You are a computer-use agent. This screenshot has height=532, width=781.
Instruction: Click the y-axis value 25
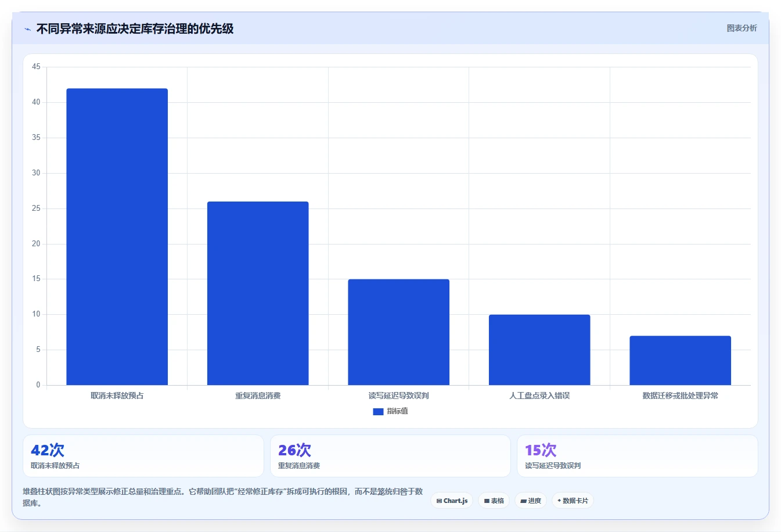click(37, 209)
